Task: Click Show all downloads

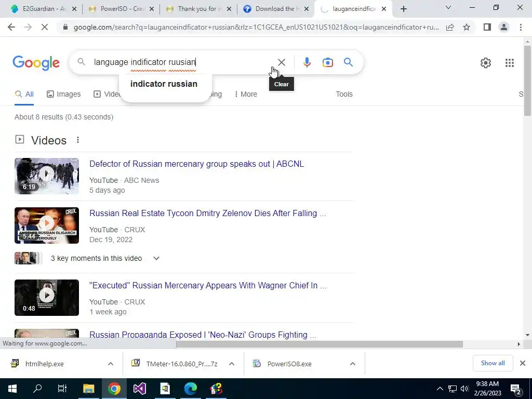Action: click(493, 363)
